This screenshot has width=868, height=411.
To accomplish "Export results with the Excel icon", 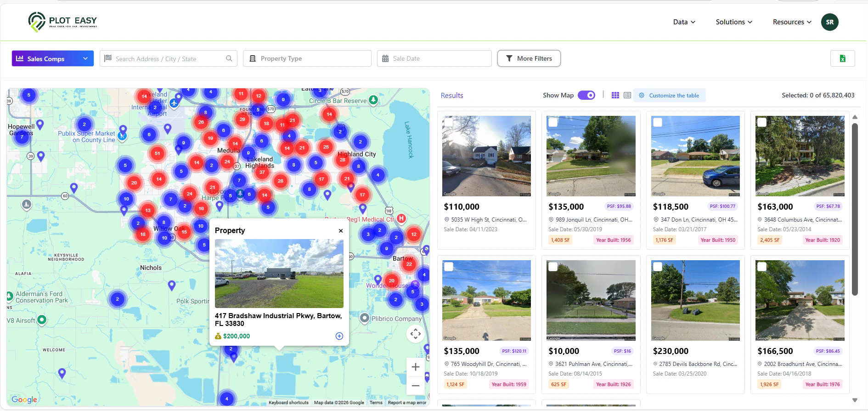I will pos(842,58).
